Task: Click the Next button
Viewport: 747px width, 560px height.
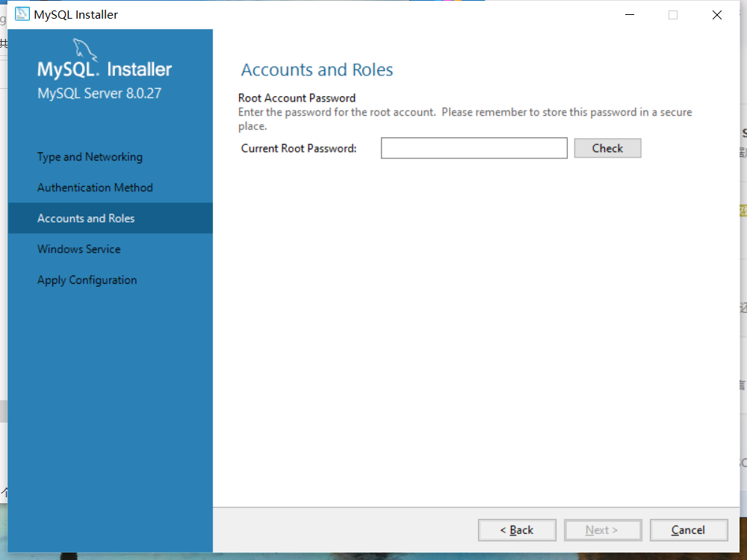Action: coord(603,530)
